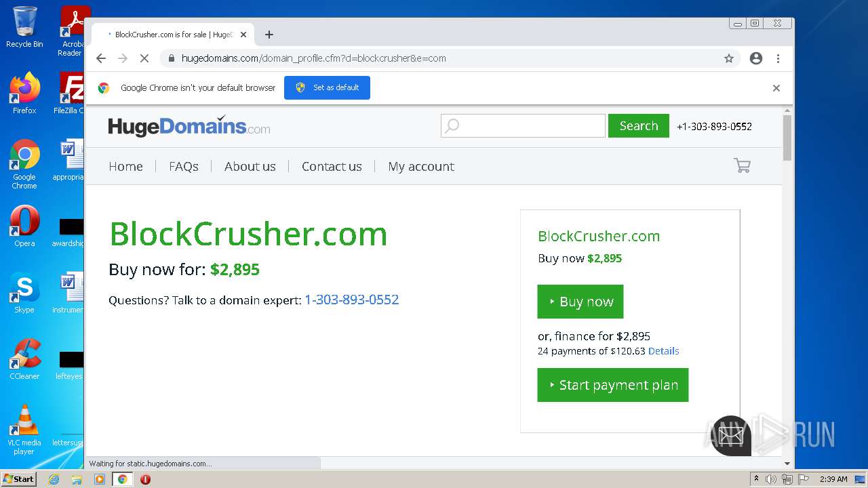Viewport: 868px width, 488px height.
Task: Stop loading the page
Action: (144, 58)
